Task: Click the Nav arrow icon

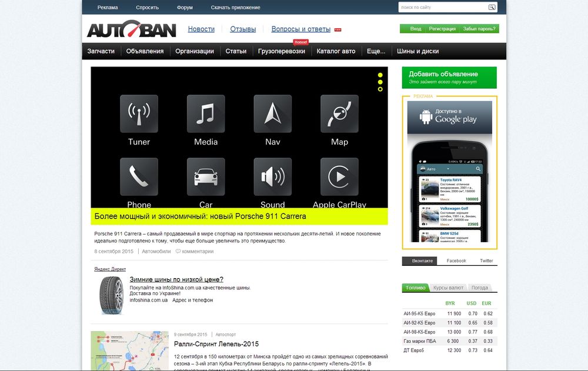Action: point(273,113)
